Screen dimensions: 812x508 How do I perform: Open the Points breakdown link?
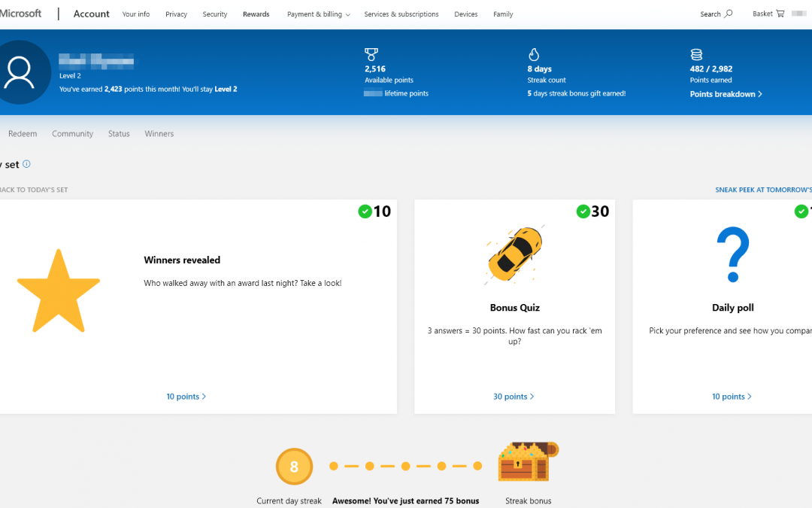(x=726, y=94)
